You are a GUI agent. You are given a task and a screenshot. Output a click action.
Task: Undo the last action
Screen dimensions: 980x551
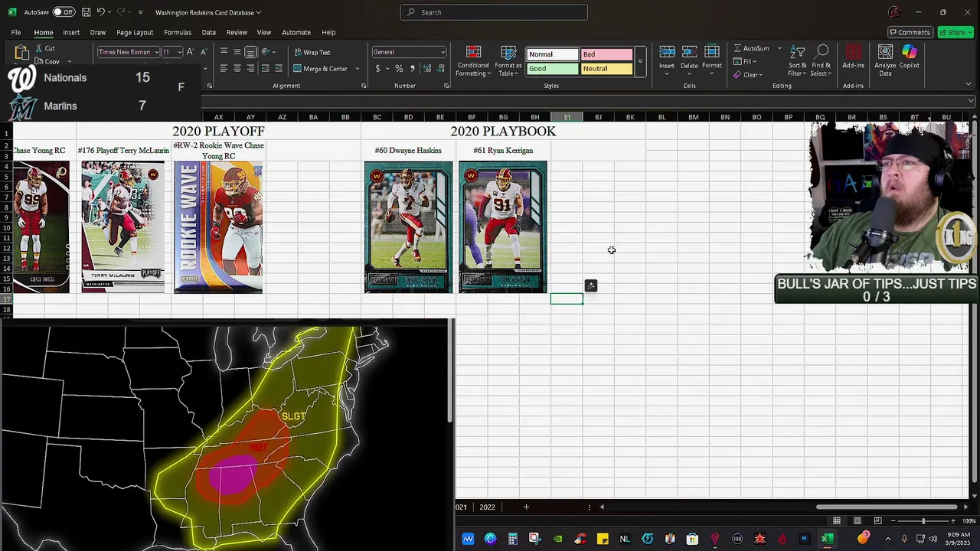[x=100, y=12]
